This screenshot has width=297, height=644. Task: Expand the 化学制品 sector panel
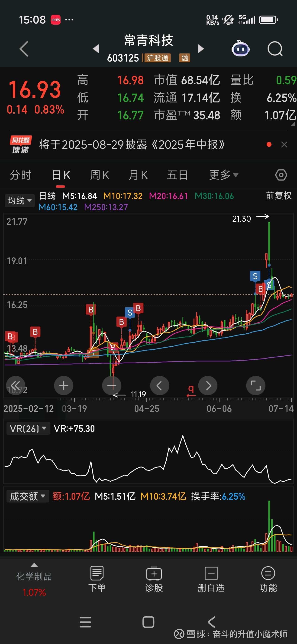34,579
